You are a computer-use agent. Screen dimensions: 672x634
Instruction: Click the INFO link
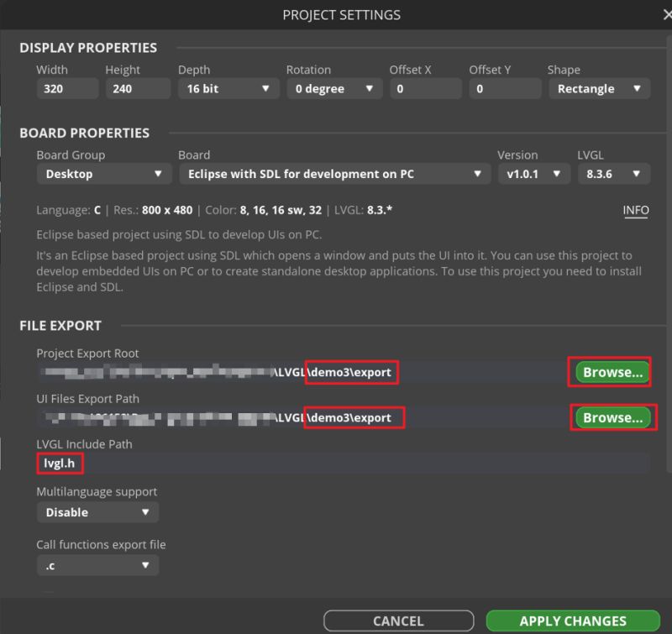pos(636,210)
